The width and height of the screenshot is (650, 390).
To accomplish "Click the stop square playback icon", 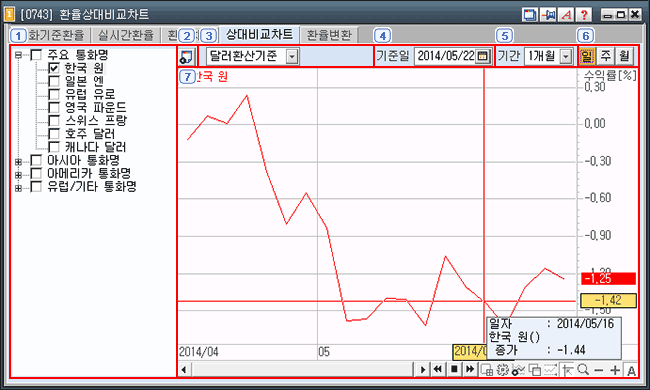I will [x=454, y=369].
